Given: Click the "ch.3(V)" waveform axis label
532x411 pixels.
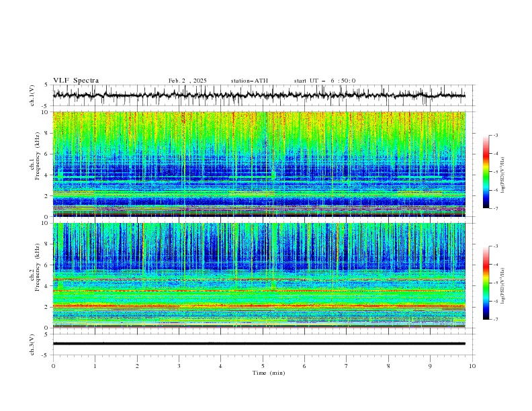Looking at the screenshot, I should [x=32, y=345].
